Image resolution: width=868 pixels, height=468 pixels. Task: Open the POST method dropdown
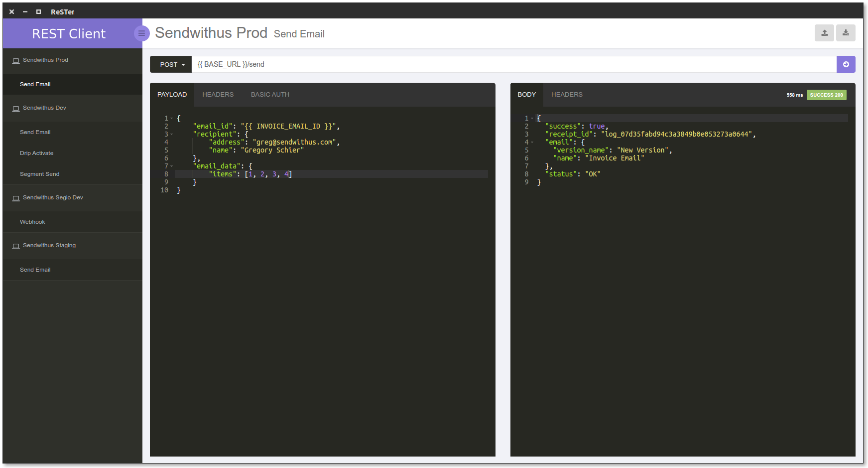tap(171, 64)
